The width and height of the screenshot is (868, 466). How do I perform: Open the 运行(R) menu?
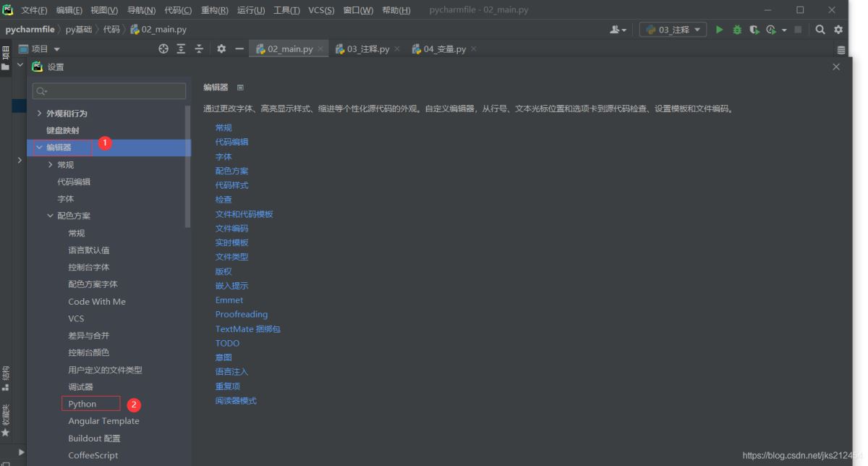(250, 10)
